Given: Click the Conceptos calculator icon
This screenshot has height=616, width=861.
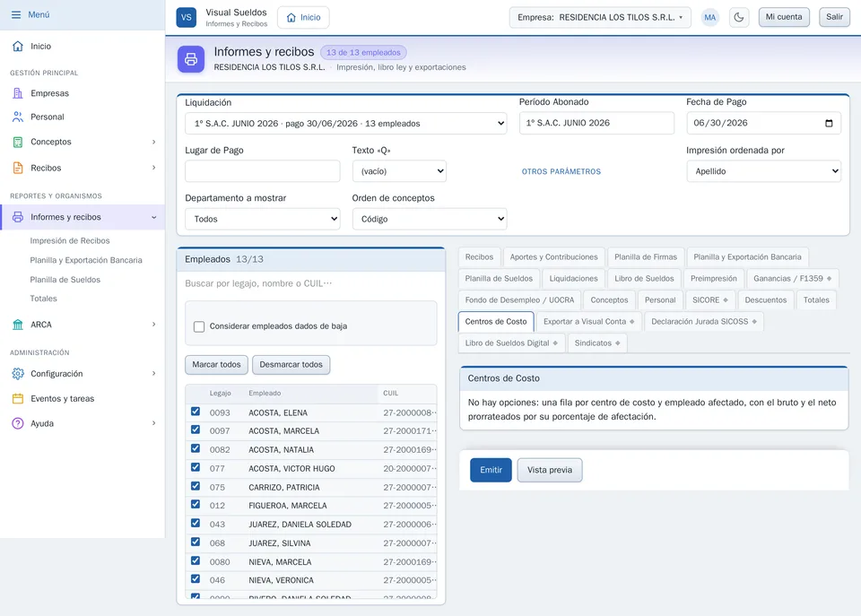Looking at the screenshot, I should pyautogui.click(x=18, y=142).
